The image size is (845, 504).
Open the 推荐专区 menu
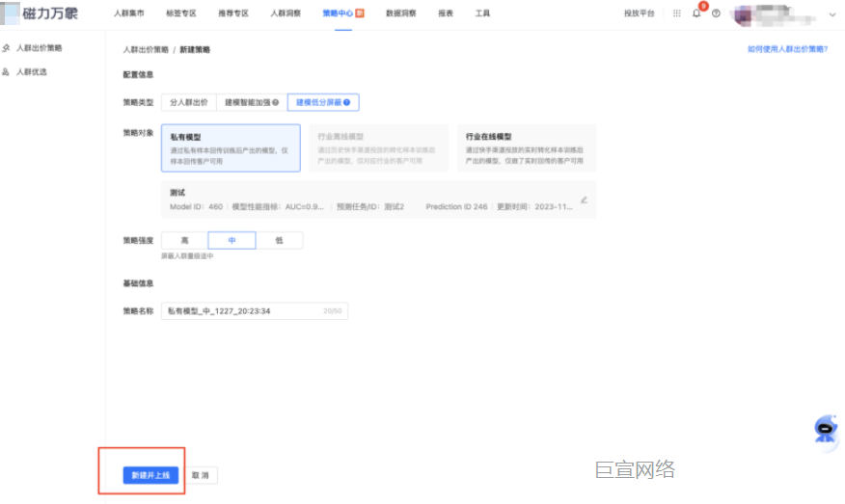click(x=233, y=13)
